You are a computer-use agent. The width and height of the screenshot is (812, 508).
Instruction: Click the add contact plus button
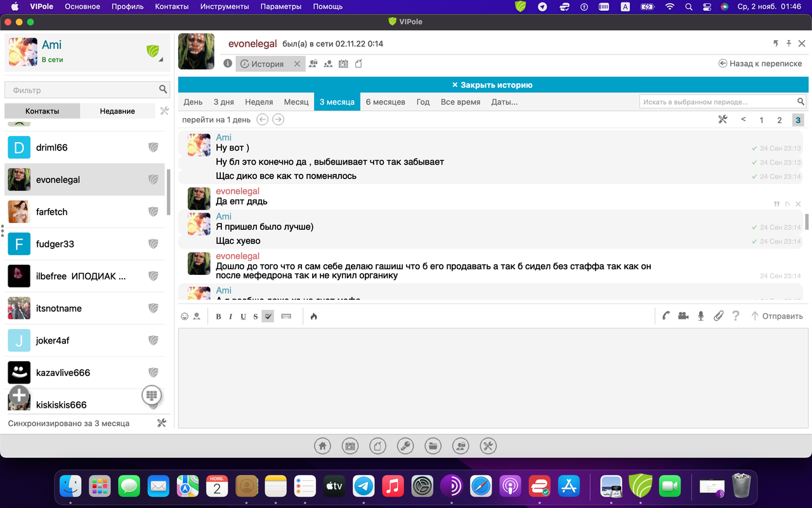[x=19, y=396]
